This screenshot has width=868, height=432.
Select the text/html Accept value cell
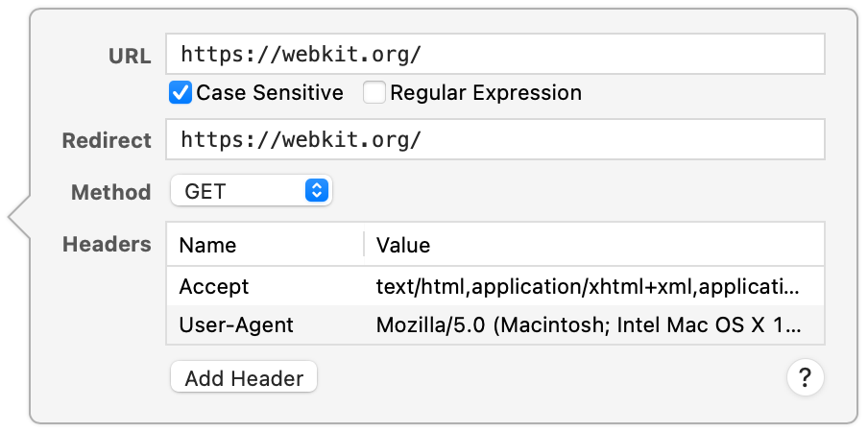click(x=586, y=286)
